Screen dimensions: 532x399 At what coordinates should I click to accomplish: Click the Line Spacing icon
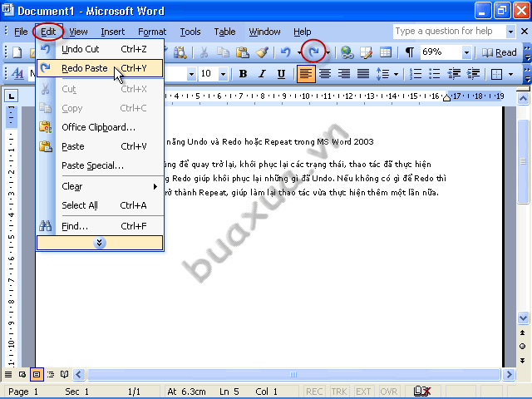383,74
